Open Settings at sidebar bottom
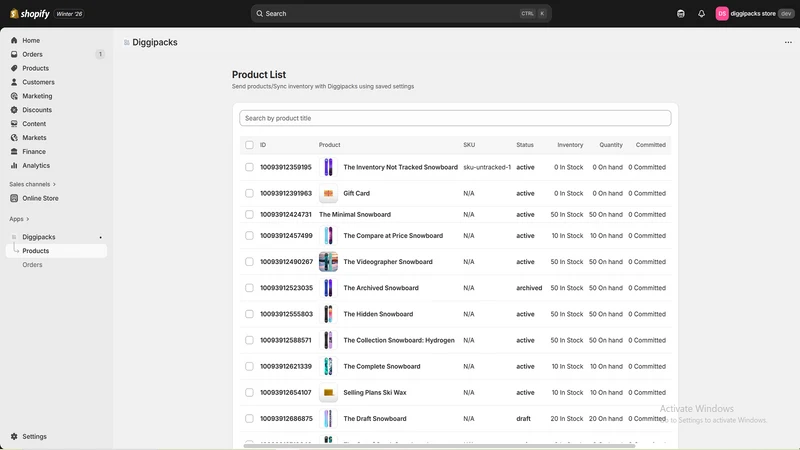The width and height of the screenshot is (800, 450). click(56, 436)
